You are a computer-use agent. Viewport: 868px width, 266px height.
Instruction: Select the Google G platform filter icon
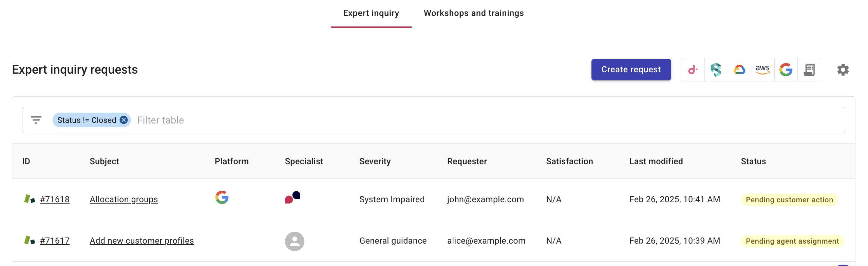(x=786, y=70)
